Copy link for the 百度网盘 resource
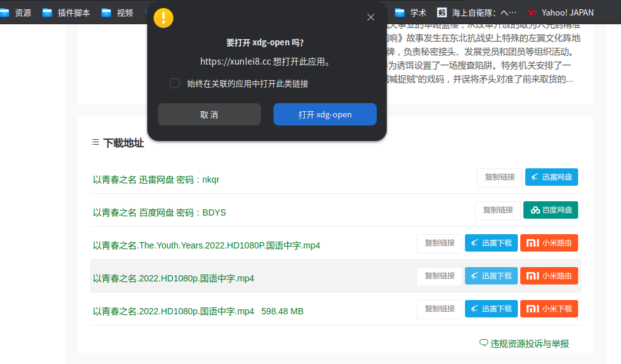The width and height of the screenshot is (621, 364). 497,210
